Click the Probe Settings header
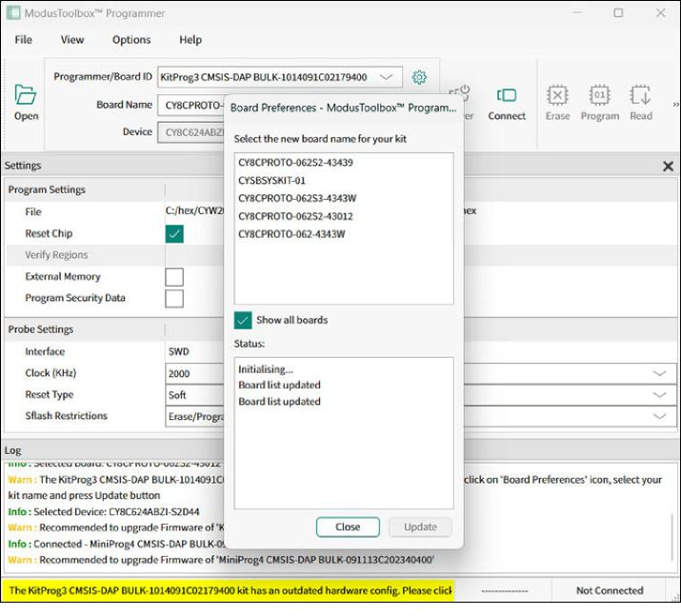The width and height of the screenshot is (681, 616). 41,329
